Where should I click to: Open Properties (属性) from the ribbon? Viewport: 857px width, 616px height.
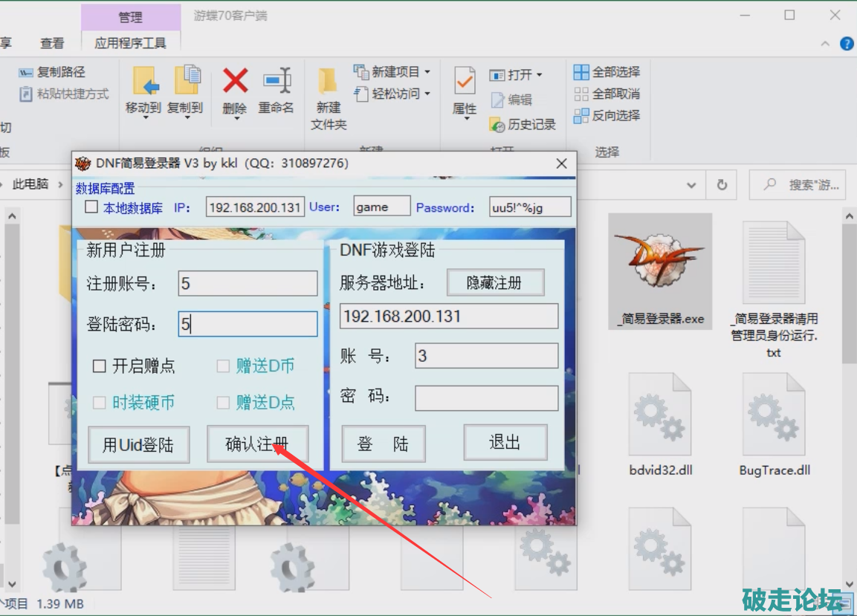[465, 82]
